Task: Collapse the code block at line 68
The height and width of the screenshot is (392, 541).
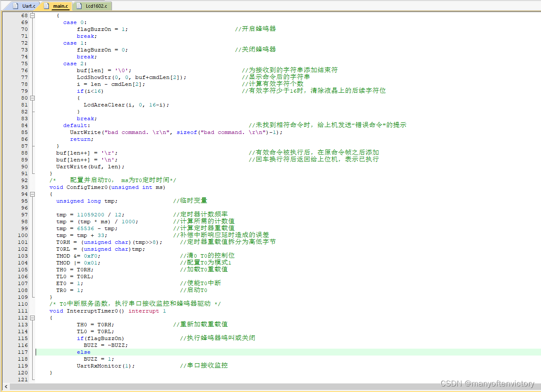Action: [x=32, y=15]
